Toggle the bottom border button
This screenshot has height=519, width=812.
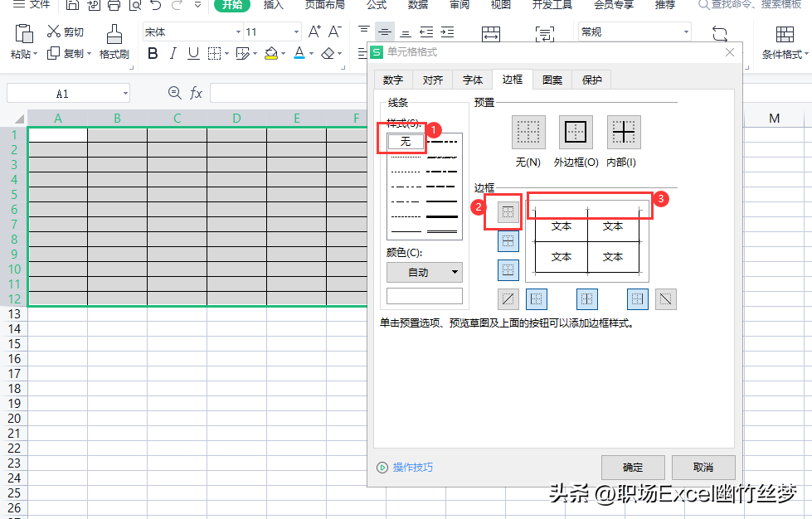508,269
